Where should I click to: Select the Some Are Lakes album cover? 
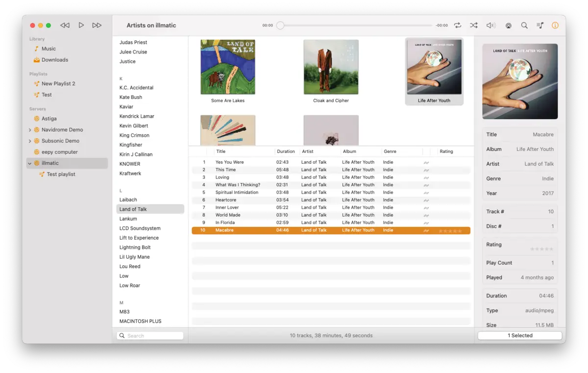coord(228,67)
